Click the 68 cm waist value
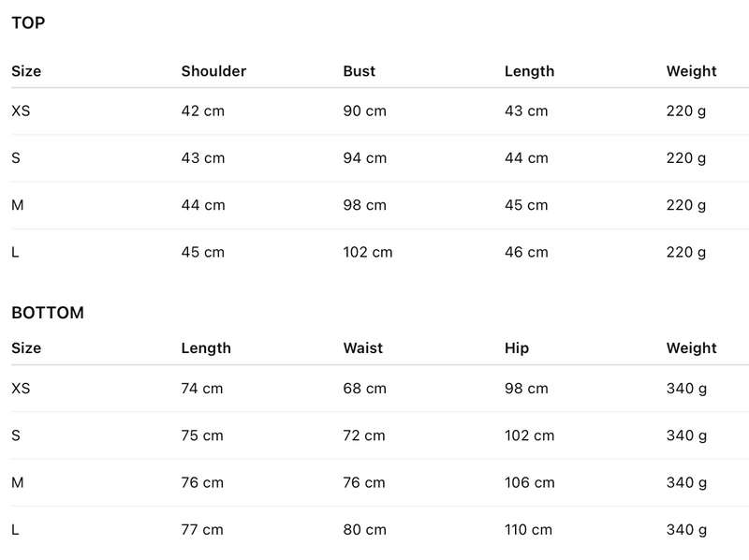Screen dimensions: 749x560 [365, 389]
